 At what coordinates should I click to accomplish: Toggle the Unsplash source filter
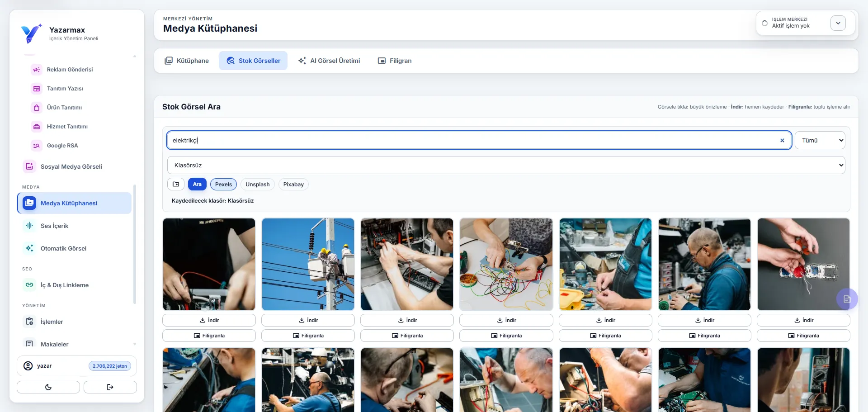pyautogui.click(x=258, y=185)
